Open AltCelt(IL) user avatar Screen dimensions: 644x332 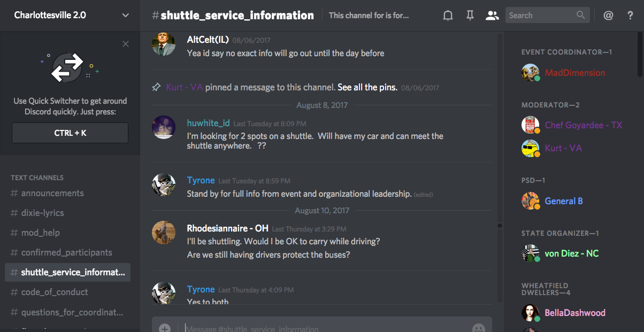click(x=164, y=43)
